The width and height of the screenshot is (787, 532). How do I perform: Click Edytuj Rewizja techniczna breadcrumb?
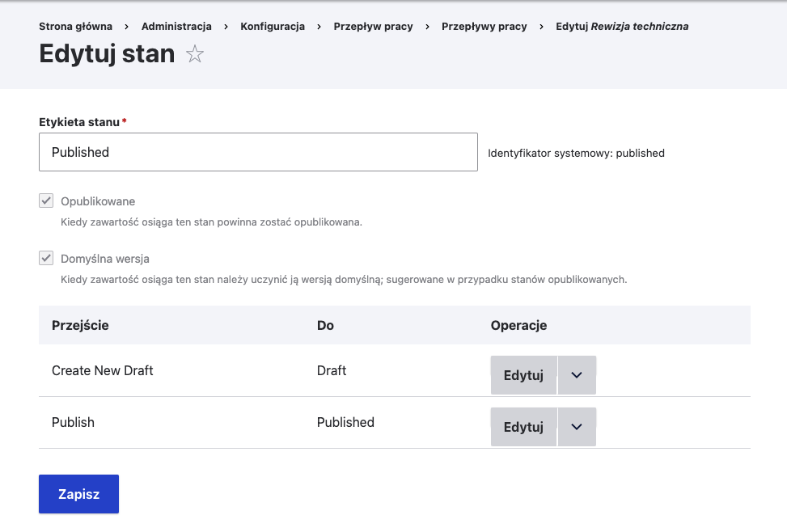(622, 27)
